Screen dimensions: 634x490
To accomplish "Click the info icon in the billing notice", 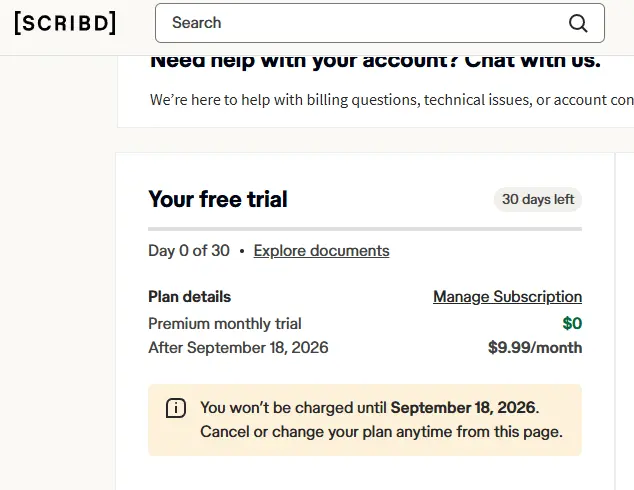I will point(176,408).
